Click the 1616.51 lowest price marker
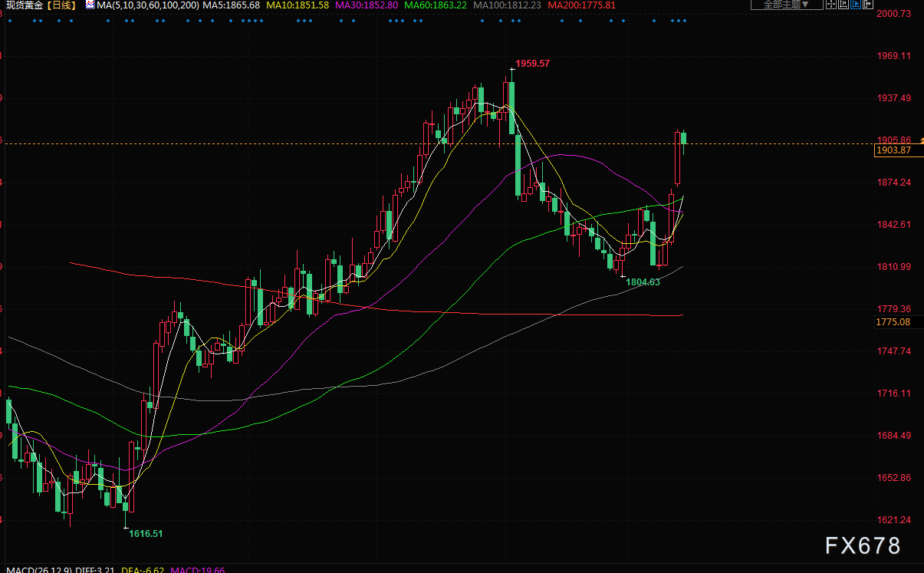 [x=146, y=533]
